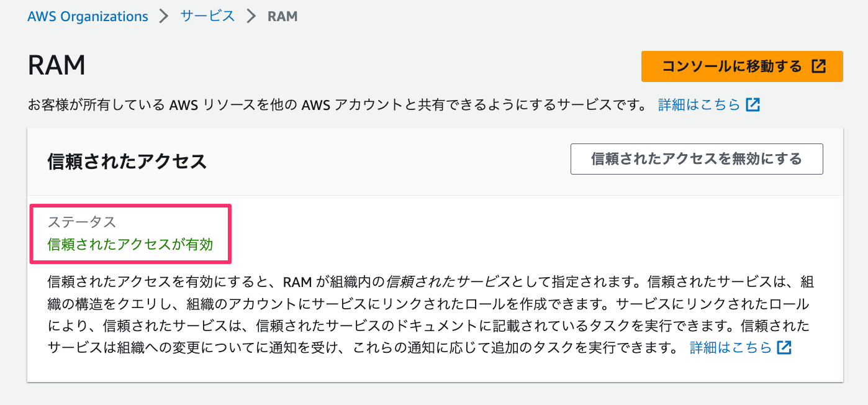Click the chevron between サービス and RAM
Image resolution: width=868 pixels, height=405 pixels.
point(251,16)
